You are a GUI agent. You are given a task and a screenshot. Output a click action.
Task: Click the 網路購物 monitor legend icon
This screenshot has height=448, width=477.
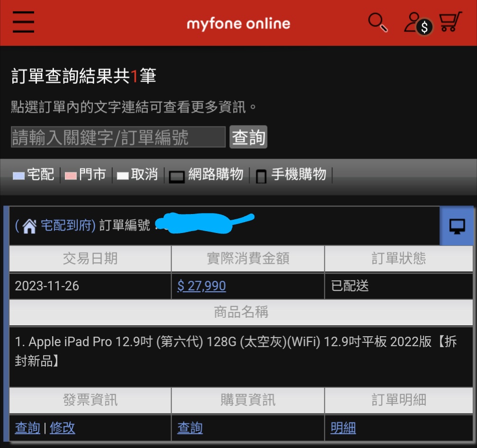point(177,176)
